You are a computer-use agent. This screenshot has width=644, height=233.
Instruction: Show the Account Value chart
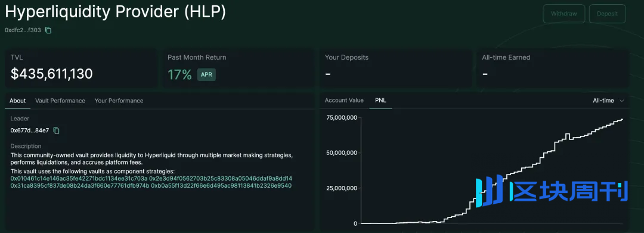(344, 100)
